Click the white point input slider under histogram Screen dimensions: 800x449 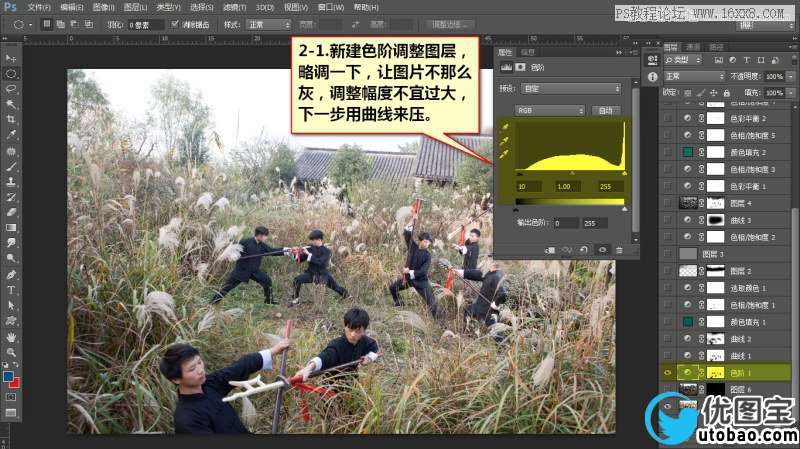tap(624, 174)
